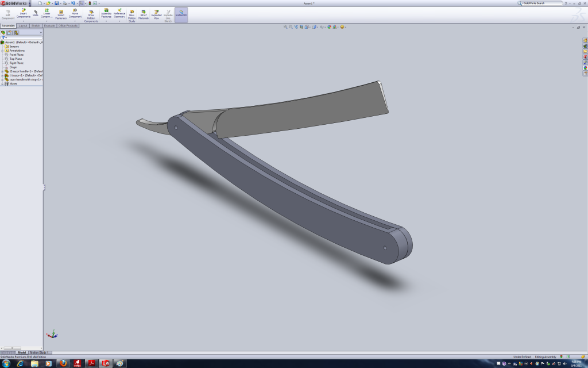The height and width of the screenshot is (368, 588).
Task: Click Zoom to Fit in view toolbar
Action: click(x=285, y=27)
